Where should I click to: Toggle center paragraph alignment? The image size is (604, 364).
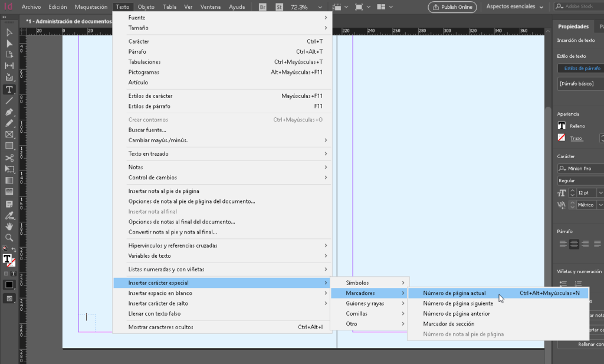(574, 244)
